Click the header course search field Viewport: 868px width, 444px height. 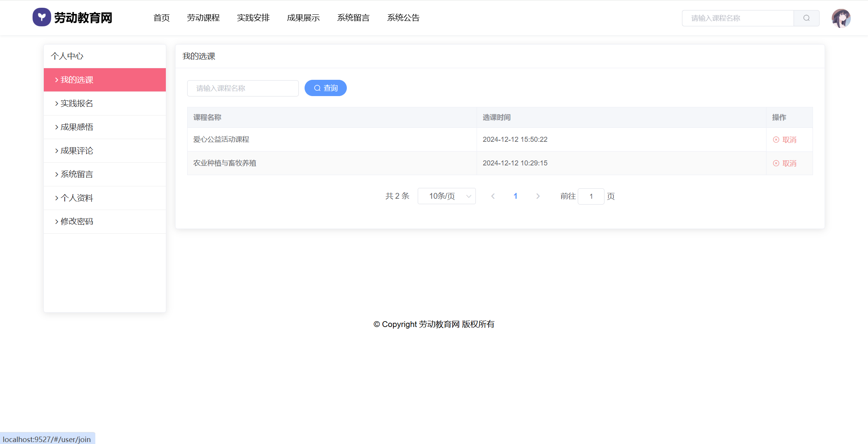tap(737, 18)
